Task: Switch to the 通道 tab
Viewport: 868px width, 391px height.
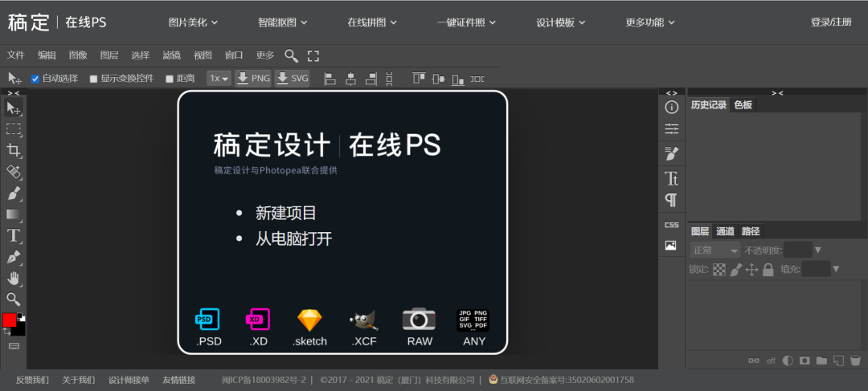Action: pyautogui.click(x=725, y=231)
